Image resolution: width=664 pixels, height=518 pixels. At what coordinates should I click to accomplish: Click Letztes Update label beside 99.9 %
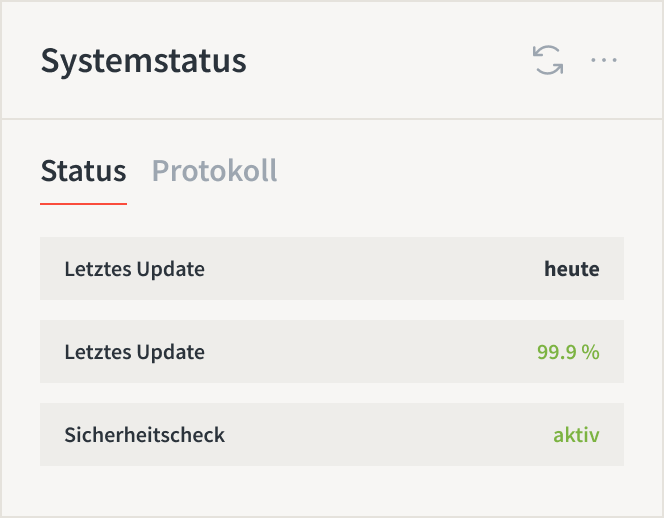pos(134,352)
